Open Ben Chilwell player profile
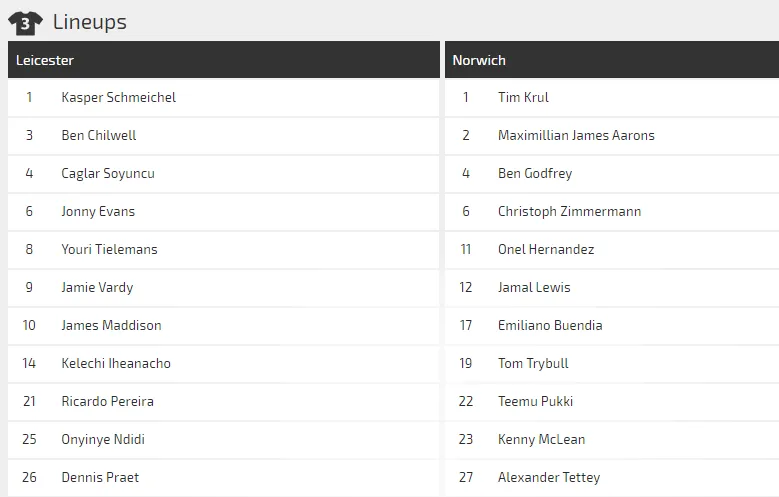 click(x=98, y=135)
